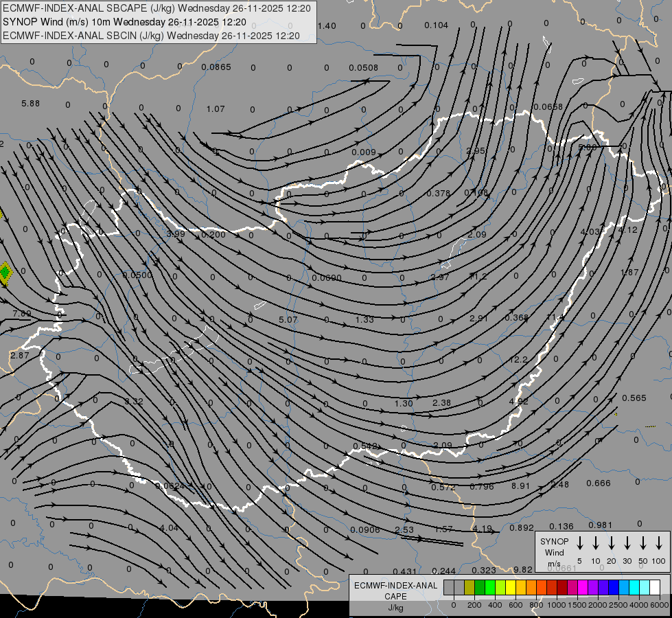Click the 0.368 CAPE value
Image resolution: width=672 pixels, height=618 pixels.
pos(516,317)
